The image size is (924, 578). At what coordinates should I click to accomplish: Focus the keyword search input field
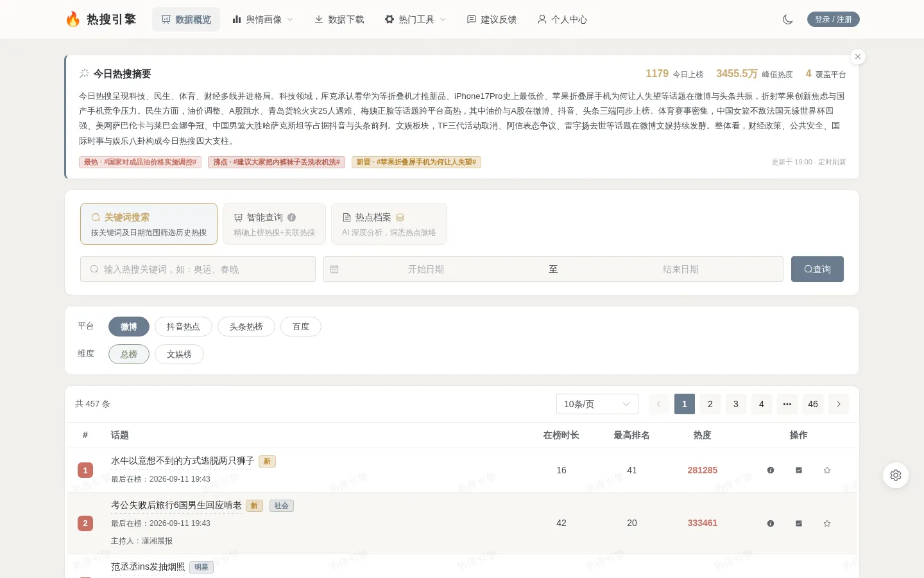tap(198, 269)
